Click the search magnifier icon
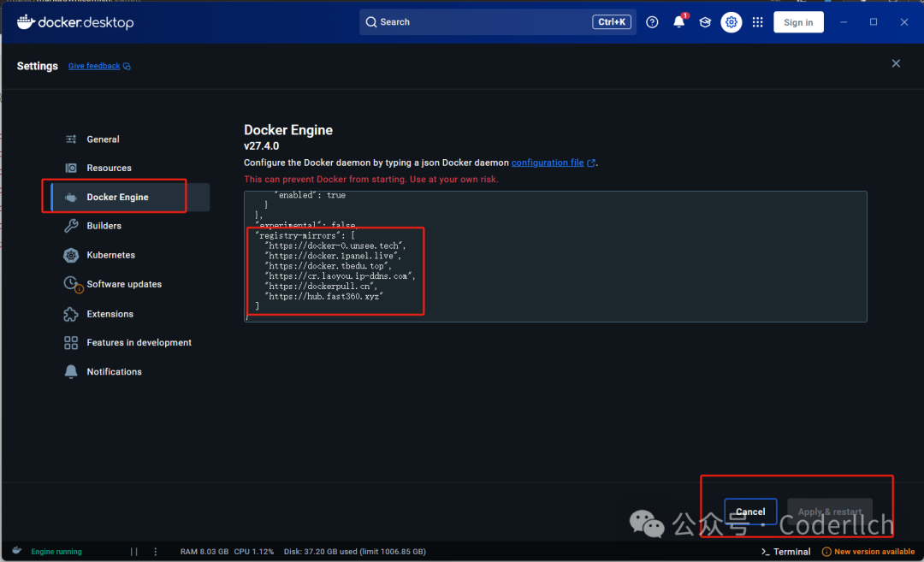This screenshot has height=562, width=924. point(370,22)
